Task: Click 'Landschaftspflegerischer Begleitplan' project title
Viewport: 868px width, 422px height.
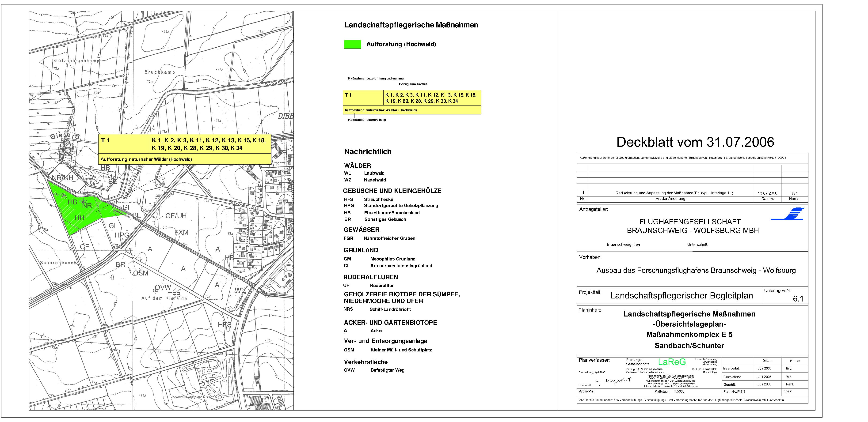Action: 681,296
